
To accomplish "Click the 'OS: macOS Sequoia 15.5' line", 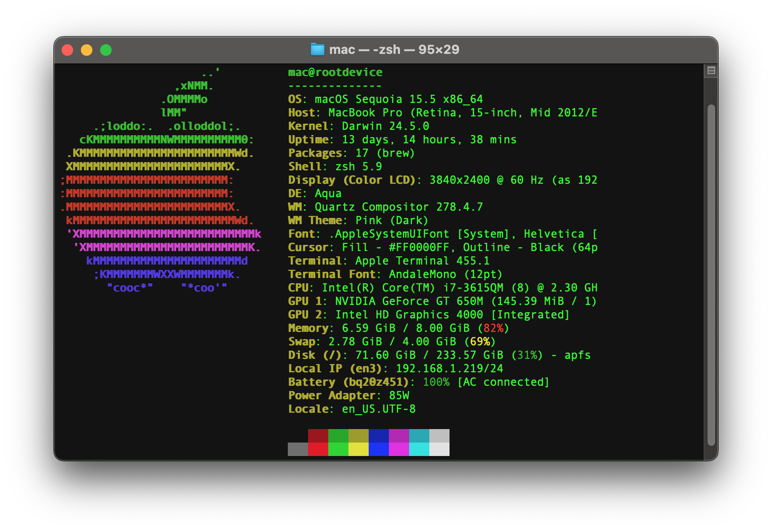I will (386, 99).
